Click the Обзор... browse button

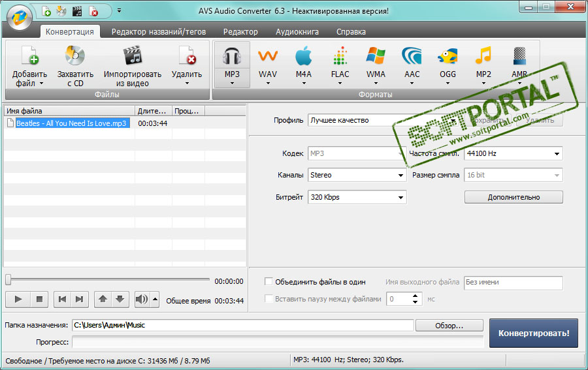click(x=449, y=326)
